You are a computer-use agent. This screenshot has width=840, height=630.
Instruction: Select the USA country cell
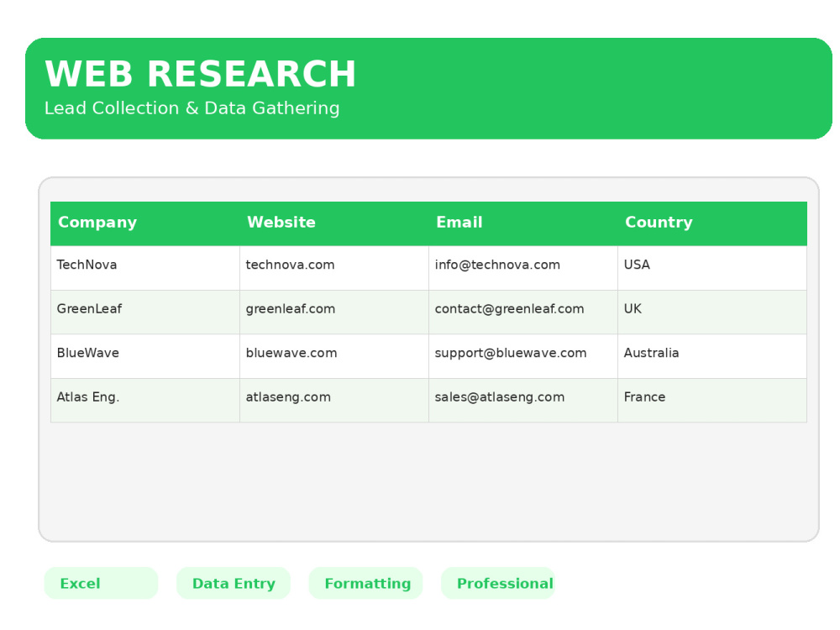[712, 268]
